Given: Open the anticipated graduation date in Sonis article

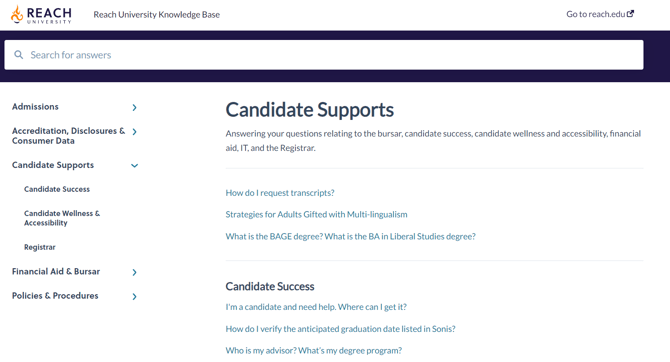Looking at the screenshot, I should pyautogui.click(x=341, y=329).
